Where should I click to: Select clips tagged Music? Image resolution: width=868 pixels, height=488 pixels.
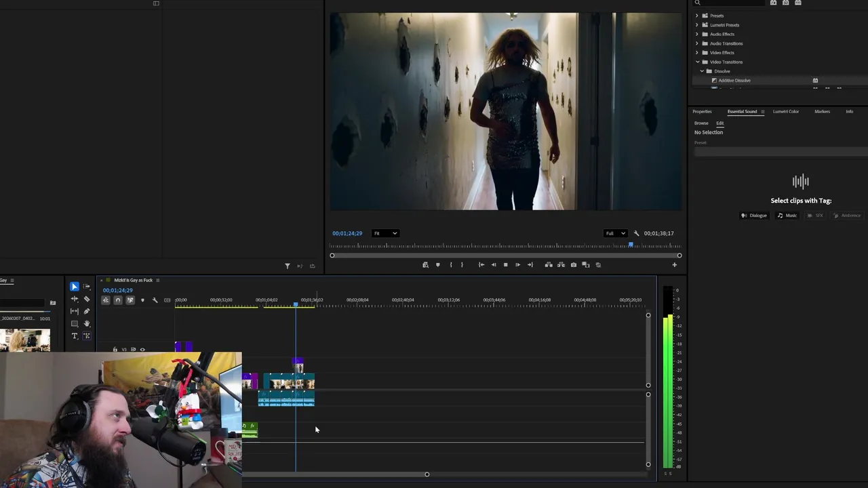pos(787,216)
